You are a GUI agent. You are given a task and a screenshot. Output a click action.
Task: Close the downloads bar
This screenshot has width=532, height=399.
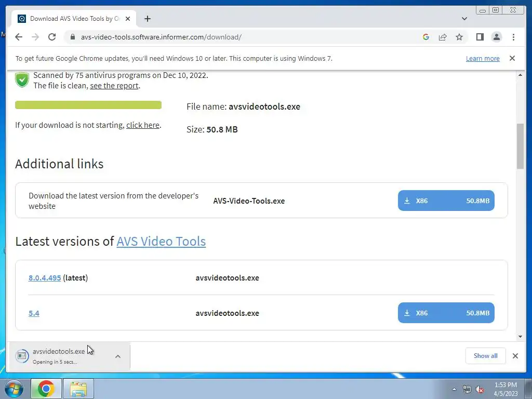(515, 355)
